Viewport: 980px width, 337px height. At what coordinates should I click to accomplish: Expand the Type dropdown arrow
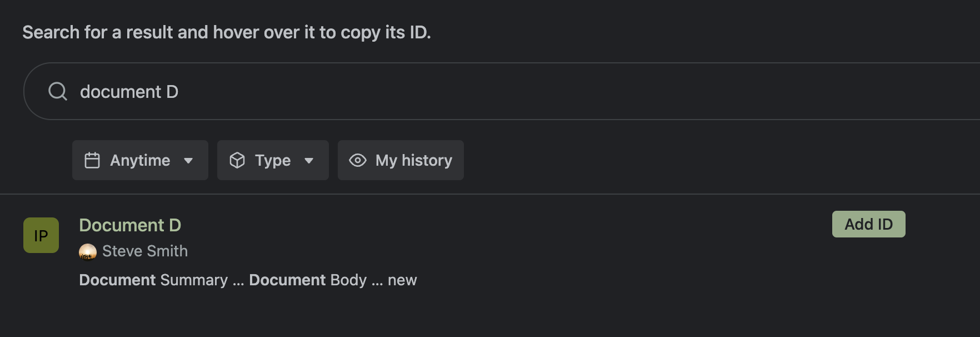pyautogui.click(x=309, y=161)
